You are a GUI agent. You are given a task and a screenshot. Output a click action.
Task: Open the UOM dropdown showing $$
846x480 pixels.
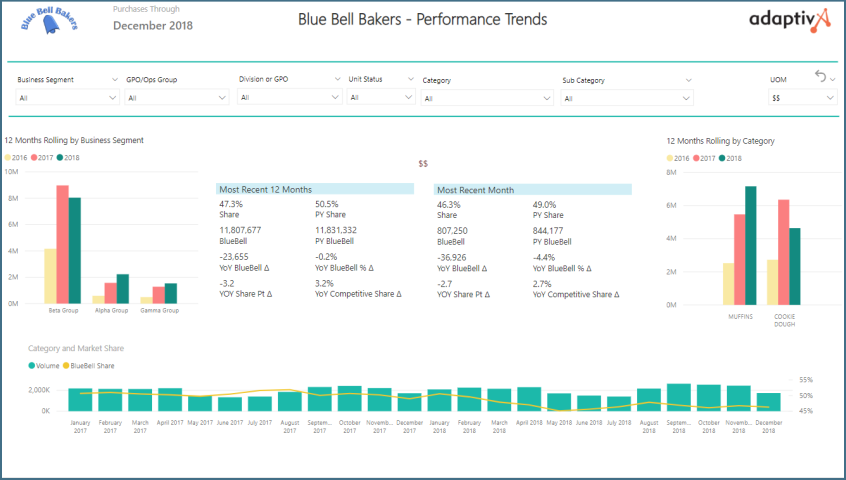coord(802,98)
